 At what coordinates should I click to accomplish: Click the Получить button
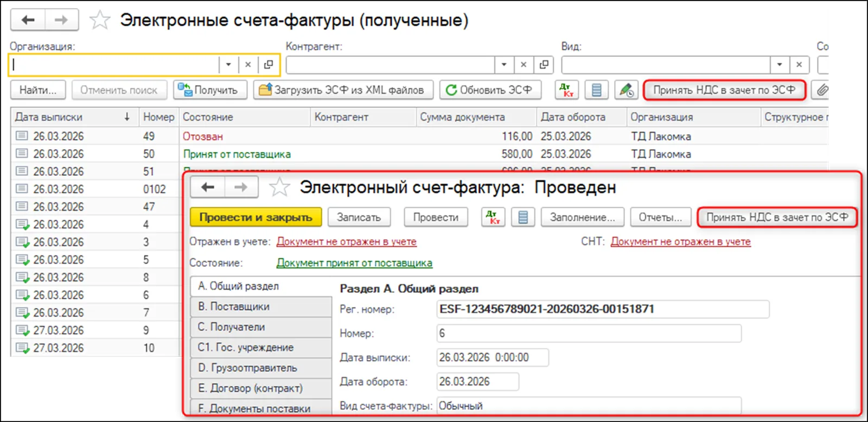(x=210, y=90)
